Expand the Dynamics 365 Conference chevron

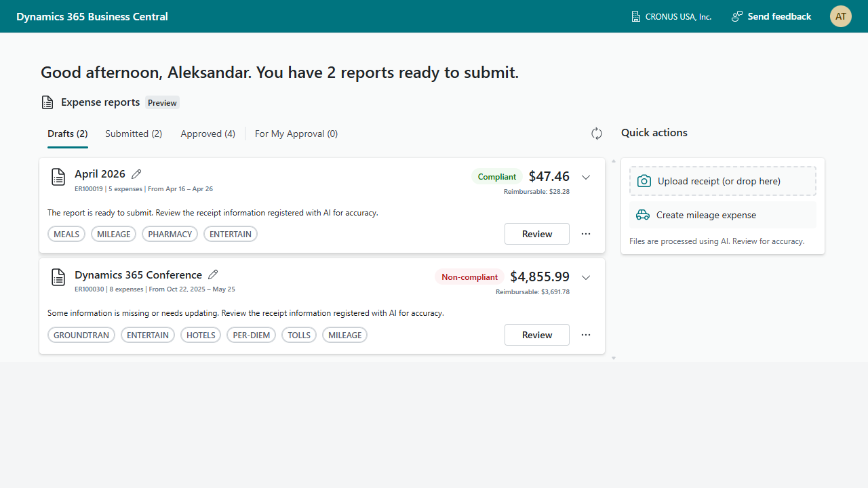pos(586,277)
